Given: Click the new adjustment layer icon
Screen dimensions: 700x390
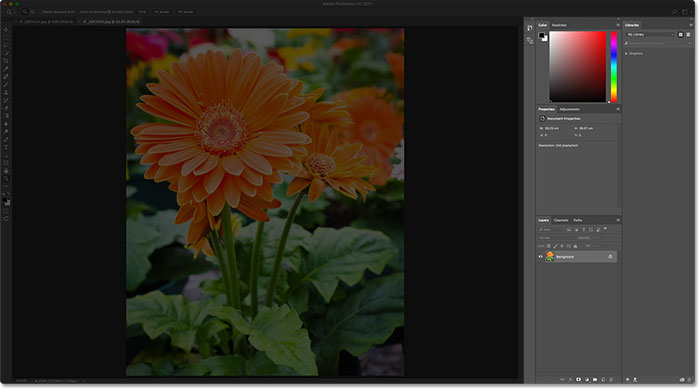Looking at the screenshot, I should pos(587,380).
